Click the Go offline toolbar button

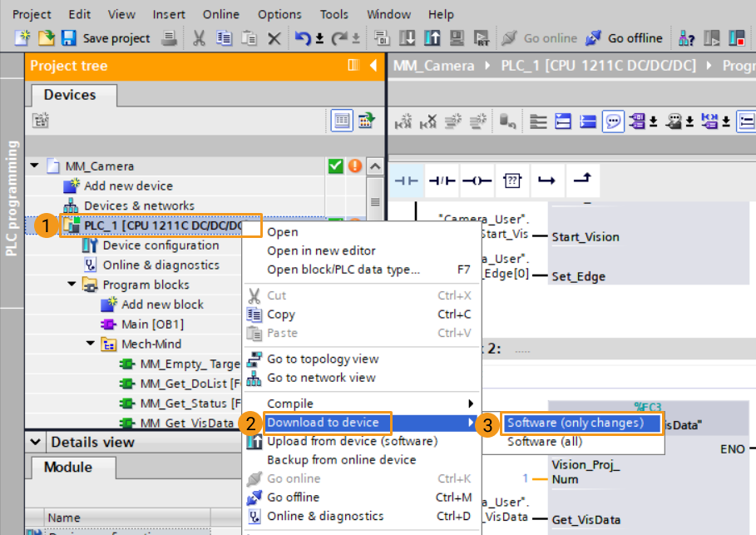[x=625, y=38]
